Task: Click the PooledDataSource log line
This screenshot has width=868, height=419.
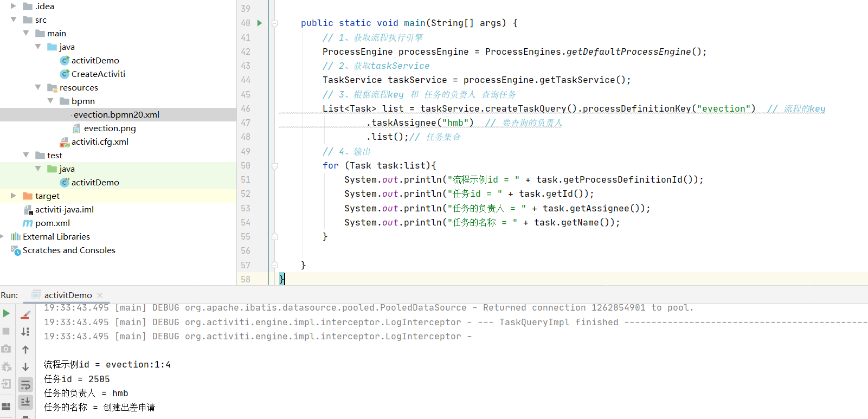Action: click(369, 308)
